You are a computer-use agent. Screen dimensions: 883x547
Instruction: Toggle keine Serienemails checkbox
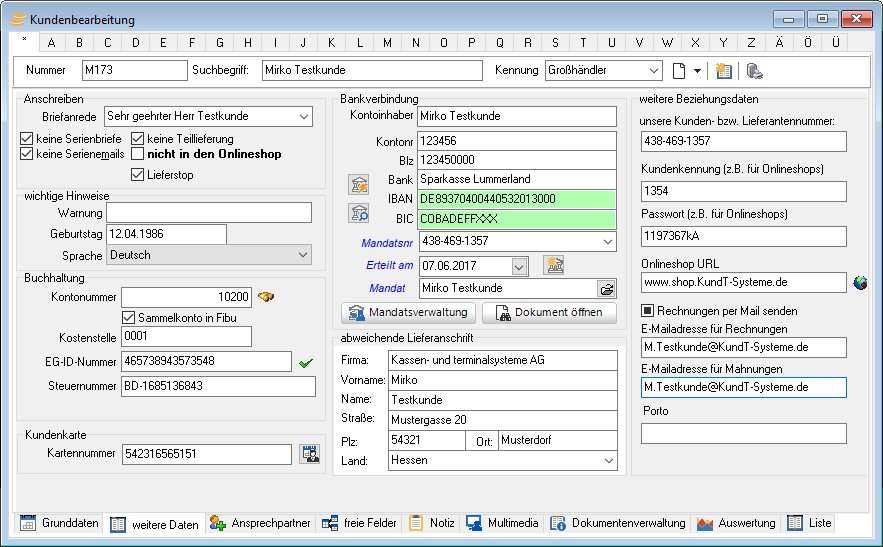26,154
